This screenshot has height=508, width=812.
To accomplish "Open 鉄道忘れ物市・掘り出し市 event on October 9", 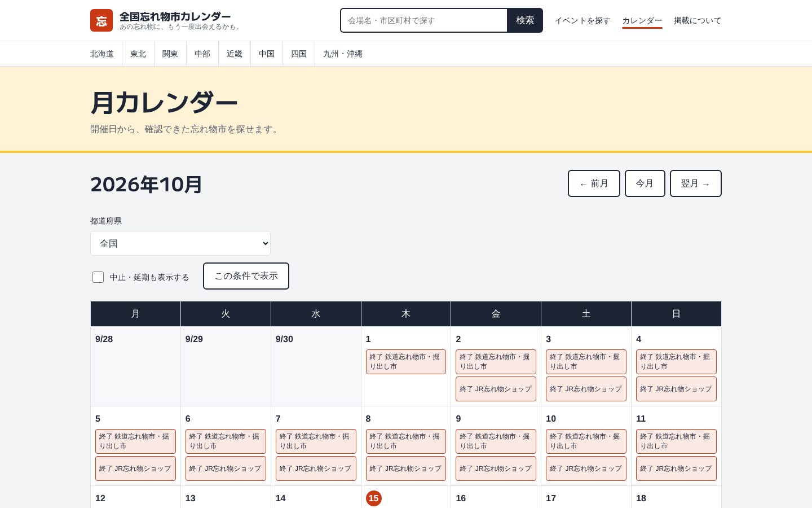I will [496, 441].
